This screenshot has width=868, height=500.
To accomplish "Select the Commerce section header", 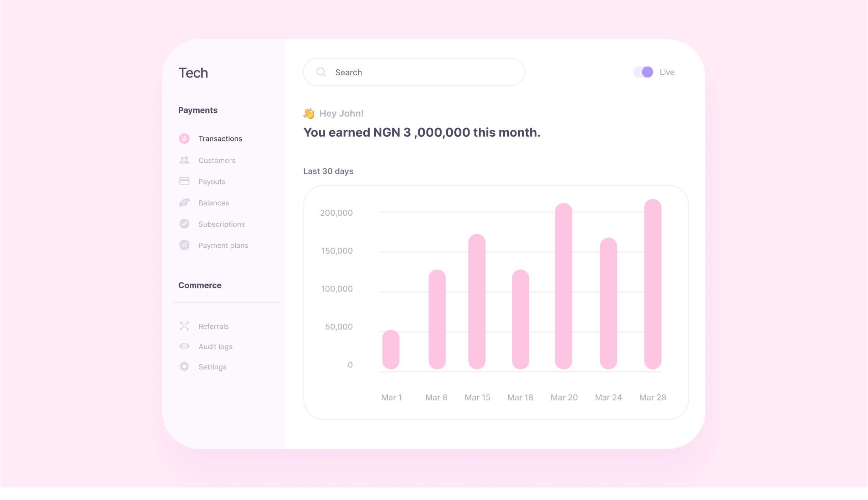I will 200,285.
